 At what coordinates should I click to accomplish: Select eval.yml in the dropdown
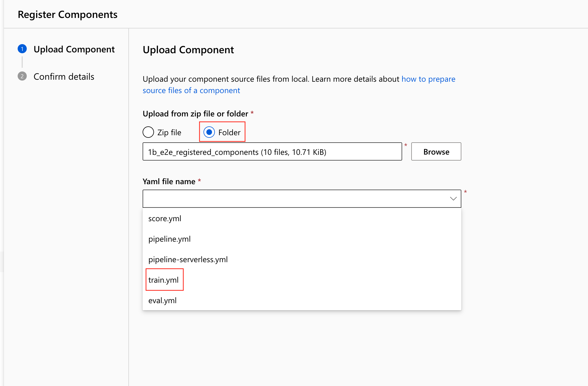click(162, 301)
